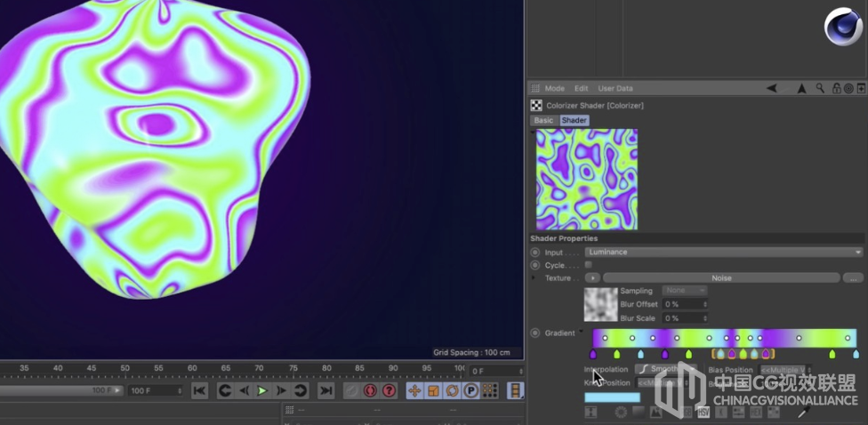
Task: Go to the start of the animation
Action: [199, 390]
